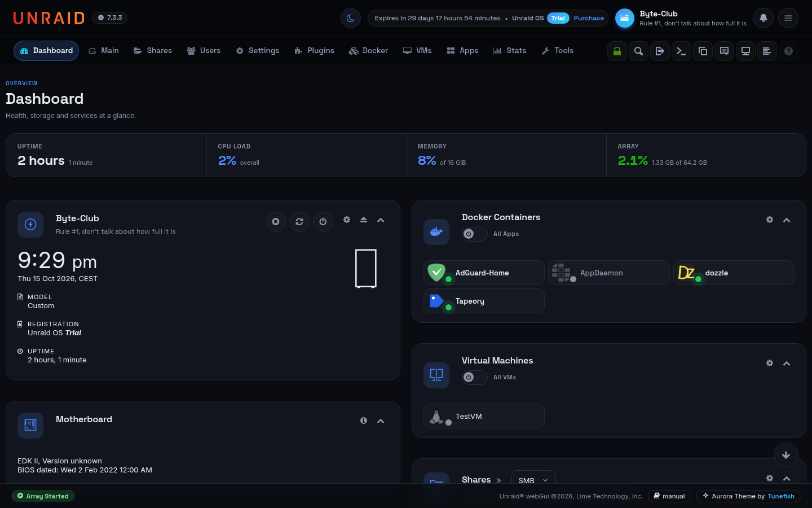Screen dimensions: 812x508
Task: Open the dozzle container
Action: click(x=734, y=273)
